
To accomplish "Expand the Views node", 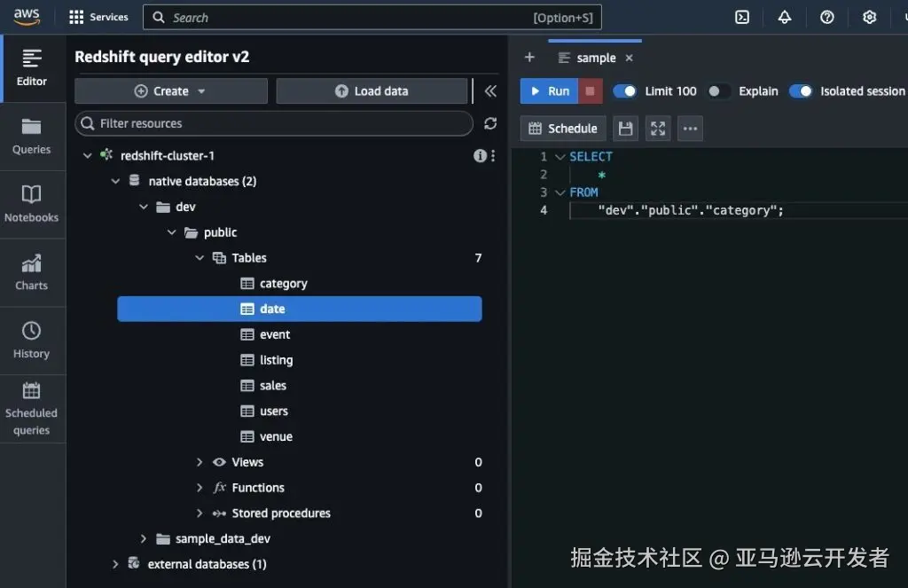I will [x=200, y=462].
